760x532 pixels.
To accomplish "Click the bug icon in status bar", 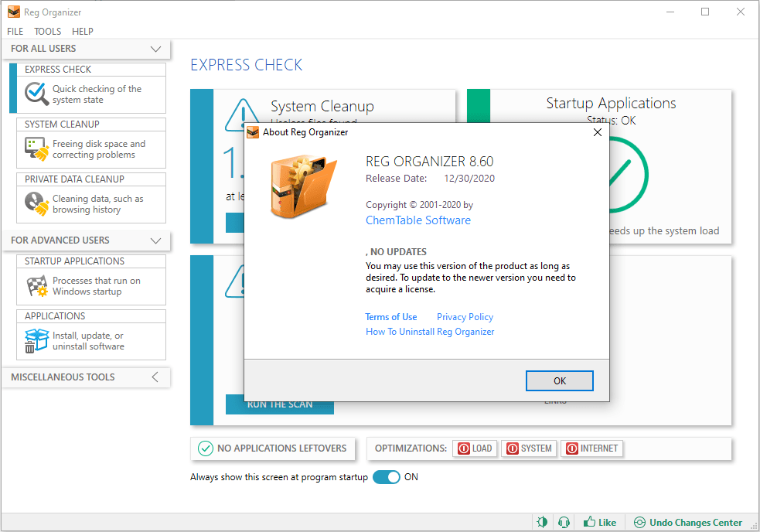I will pyautogui.click(x=543, y=522).
